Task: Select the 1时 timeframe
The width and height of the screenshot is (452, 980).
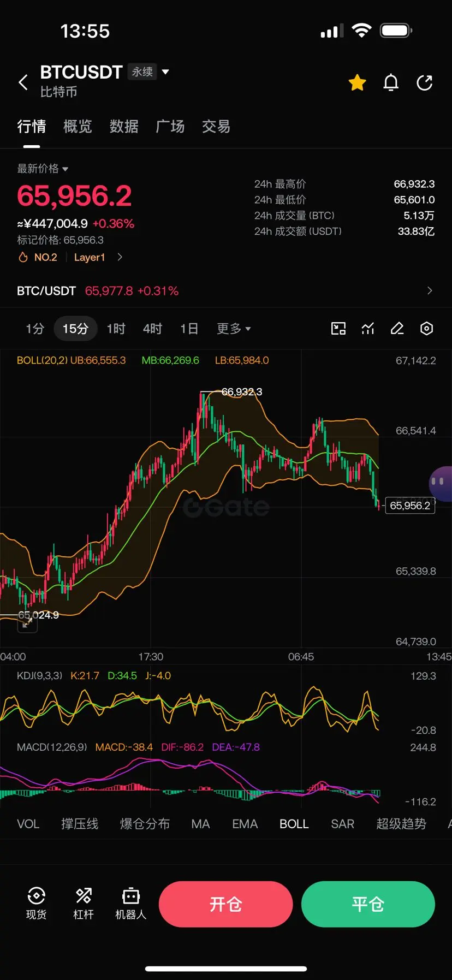Action: 116,329
